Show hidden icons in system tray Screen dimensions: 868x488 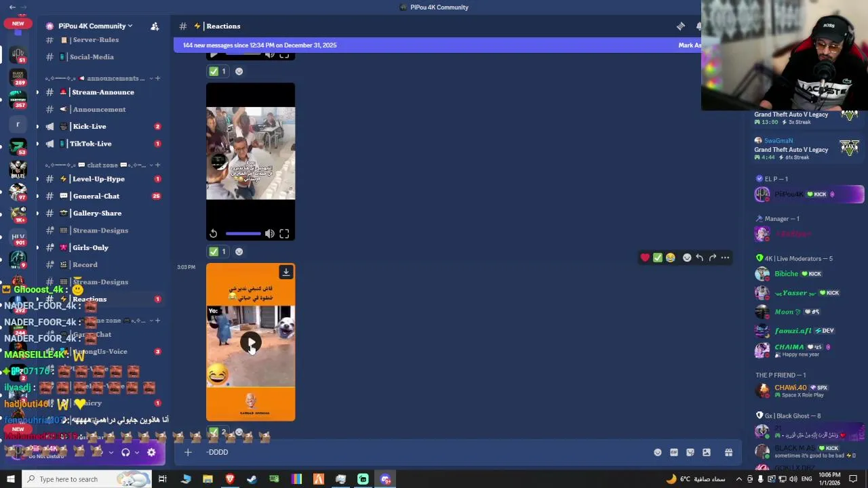coord(739,479)
